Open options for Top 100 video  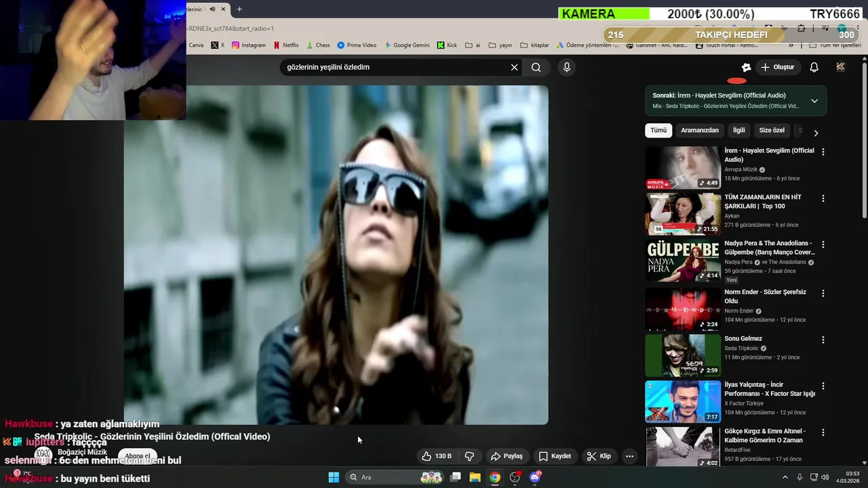[x=823, y=199]
